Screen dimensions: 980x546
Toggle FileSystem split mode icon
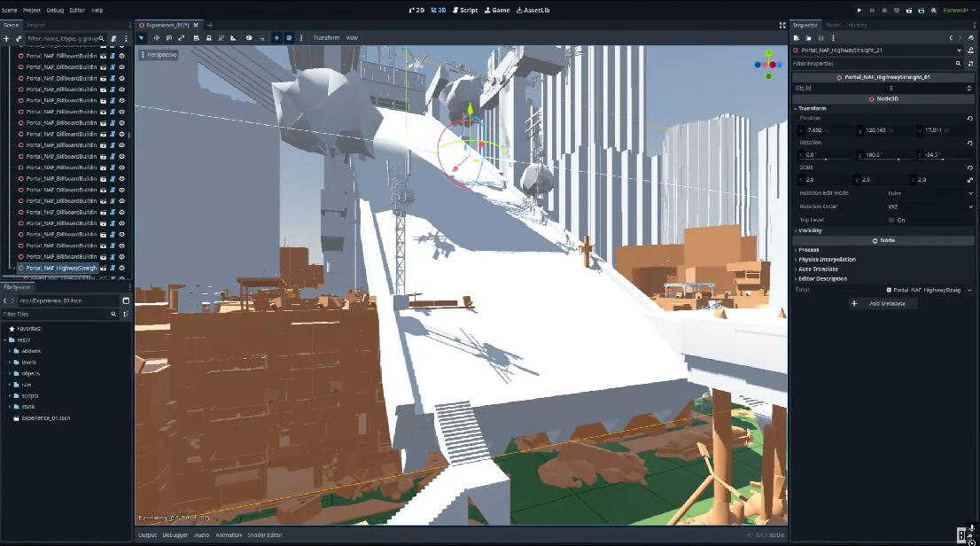(x=126, y=300)
